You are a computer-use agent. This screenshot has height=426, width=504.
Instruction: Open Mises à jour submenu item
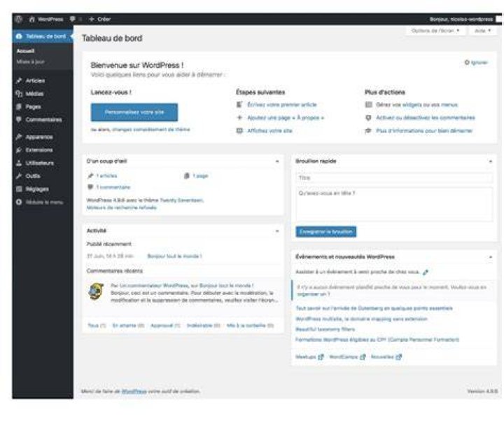point(31,62)
